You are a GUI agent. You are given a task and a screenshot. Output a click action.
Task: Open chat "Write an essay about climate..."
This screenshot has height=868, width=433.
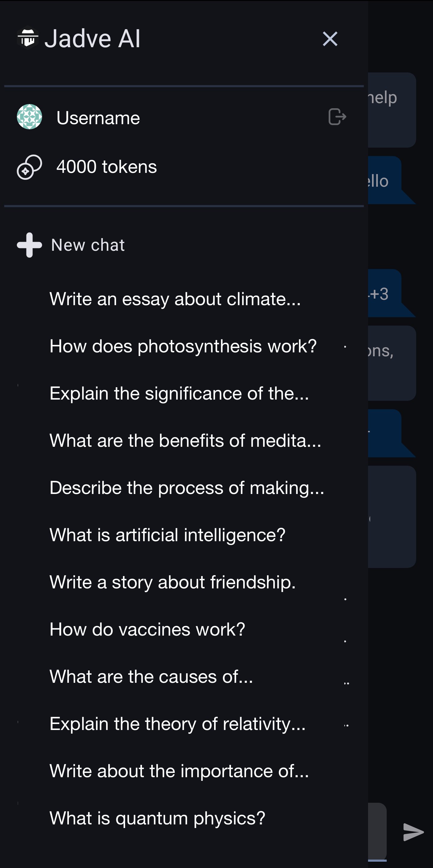point(175,299)
